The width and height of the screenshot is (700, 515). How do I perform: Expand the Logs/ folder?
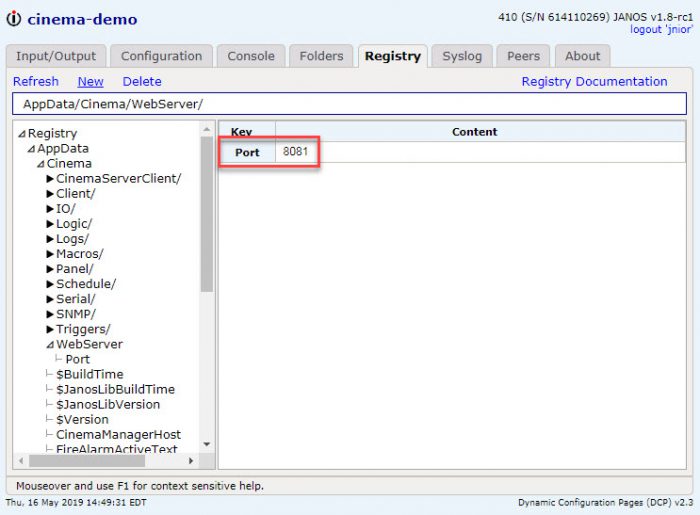[50, 239]
